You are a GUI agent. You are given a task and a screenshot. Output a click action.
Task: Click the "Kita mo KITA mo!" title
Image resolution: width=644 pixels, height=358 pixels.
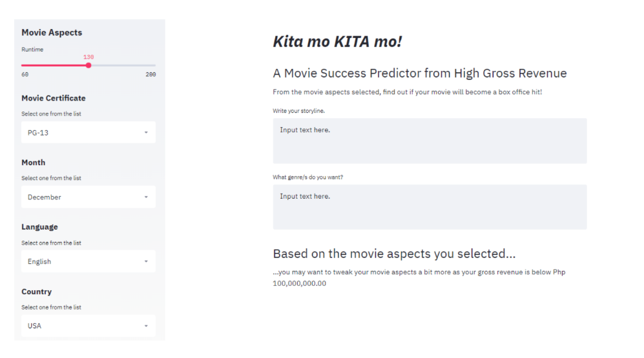[x=337, y=42]
